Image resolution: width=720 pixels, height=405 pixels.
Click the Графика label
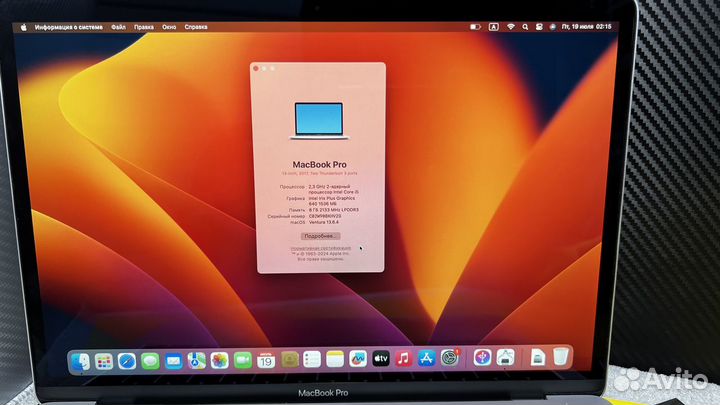(x=296, y=198)
